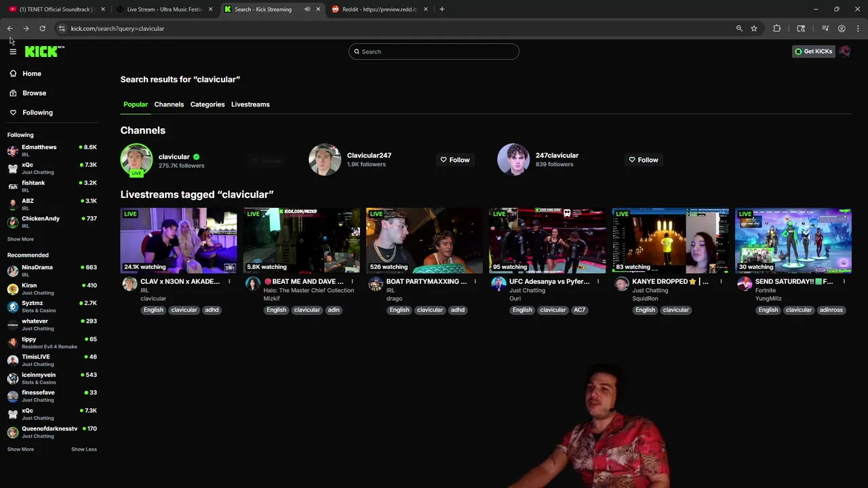Open drago streamer avatar
The width and height of the screenshot is (868, 488).
[x=376, y=285]
